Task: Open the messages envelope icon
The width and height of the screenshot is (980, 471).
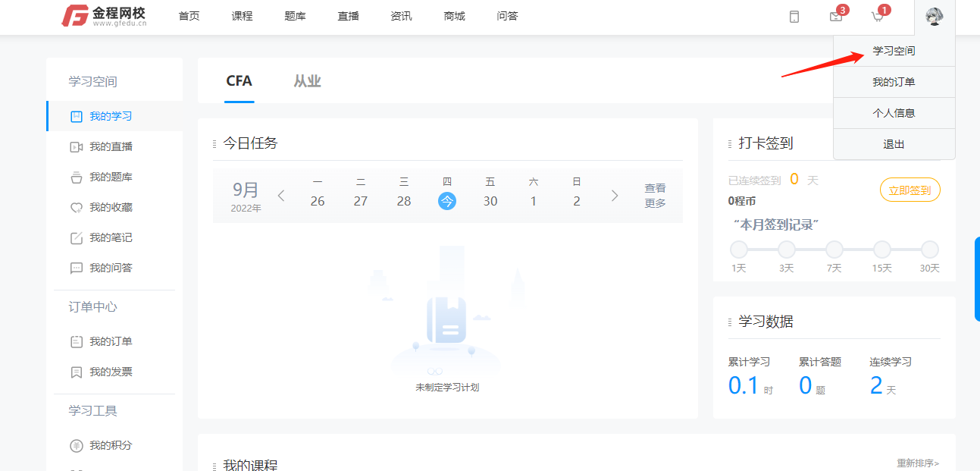Action: (836, 17)
